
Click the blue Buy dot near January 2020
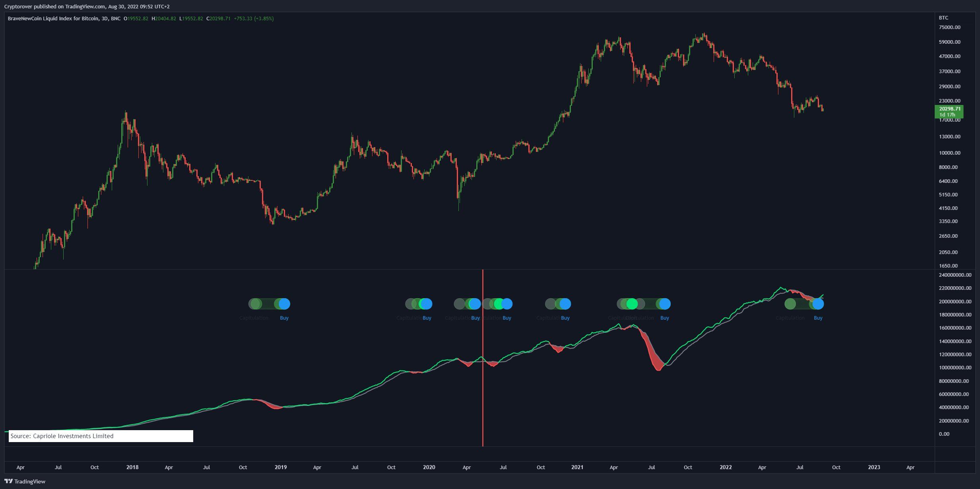[x=426, y=304]
